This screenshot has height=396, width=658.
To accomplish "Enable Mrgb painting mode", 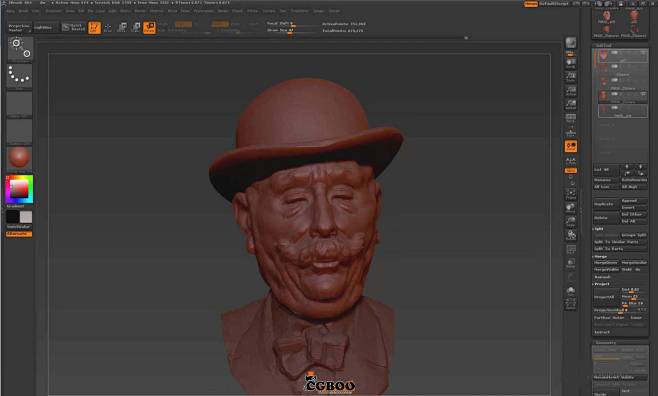I will click(x=163, y=24).
